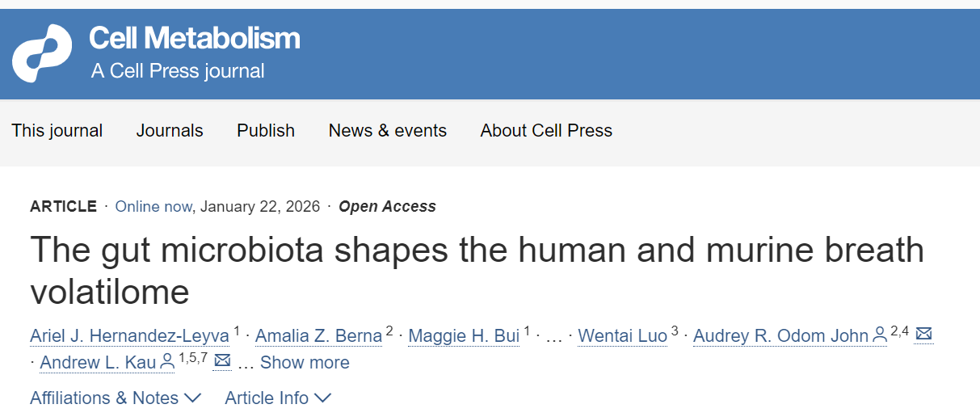Click author Maggie H. Bui
The image size is (980, 417).
(464, 335)
